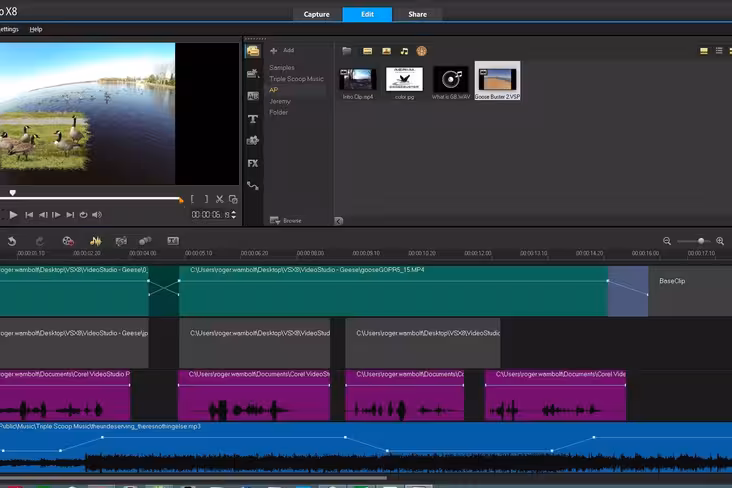Open the Auto Music icon
The height and width of the screenshot is (488, 732).
(121, 241)
